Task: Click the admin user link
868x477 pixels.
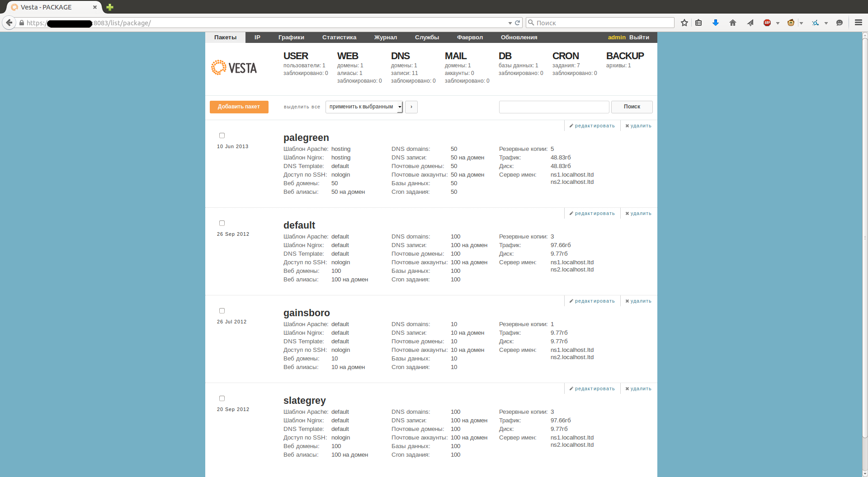Action: pyautogui.click(x=617, y=37)
